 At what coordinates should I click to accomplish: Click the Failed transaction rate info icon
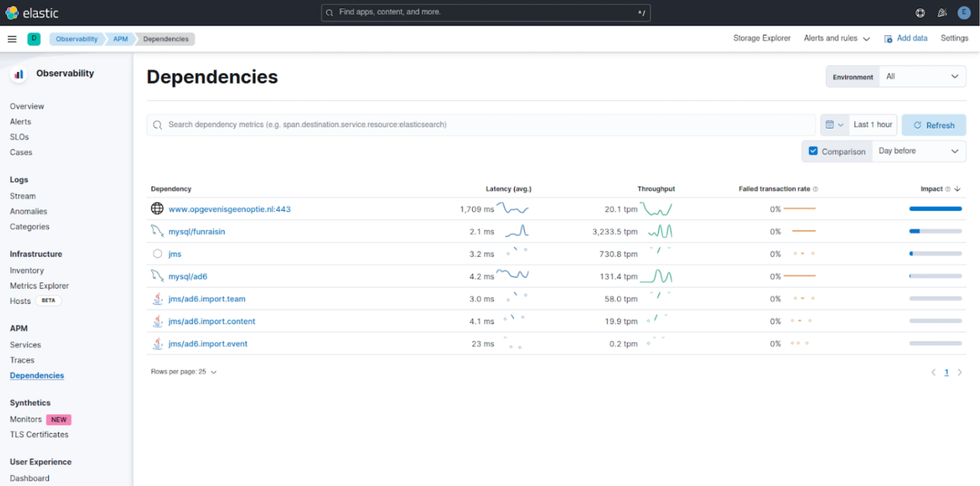815,189
